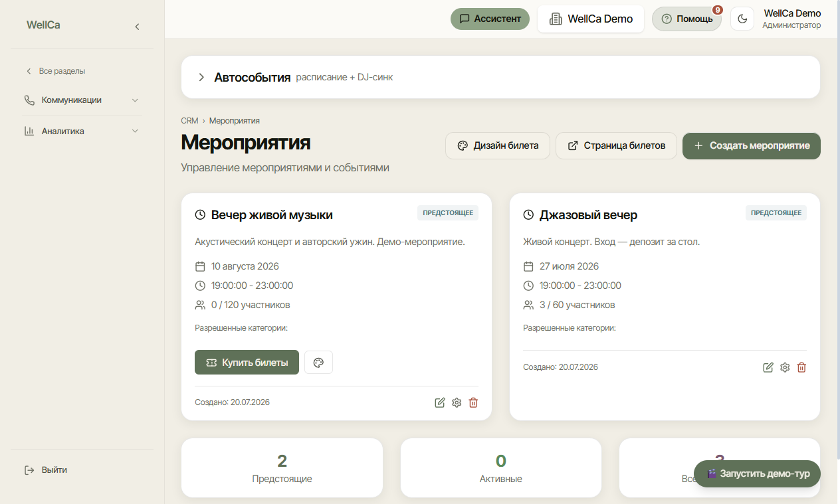This screenshot has width=840, height=504.
Task: Click the Предстоящие stats card
Action: point(282,467)
